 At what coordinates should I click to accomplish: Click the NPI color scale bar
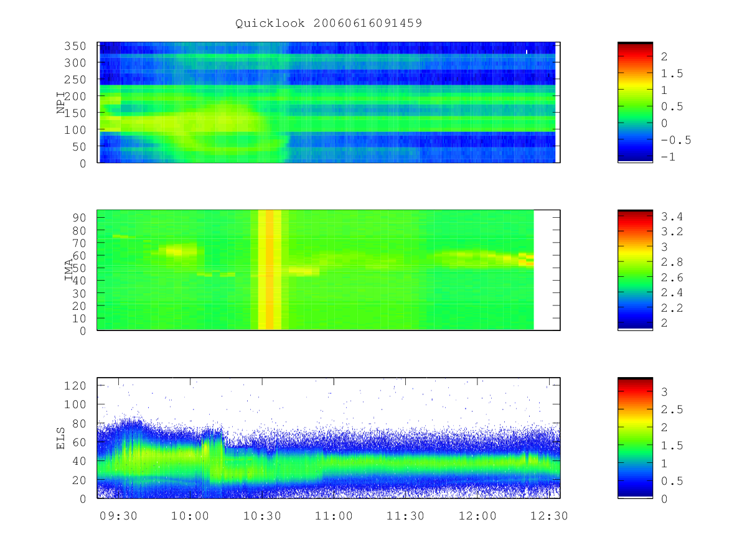635,103
